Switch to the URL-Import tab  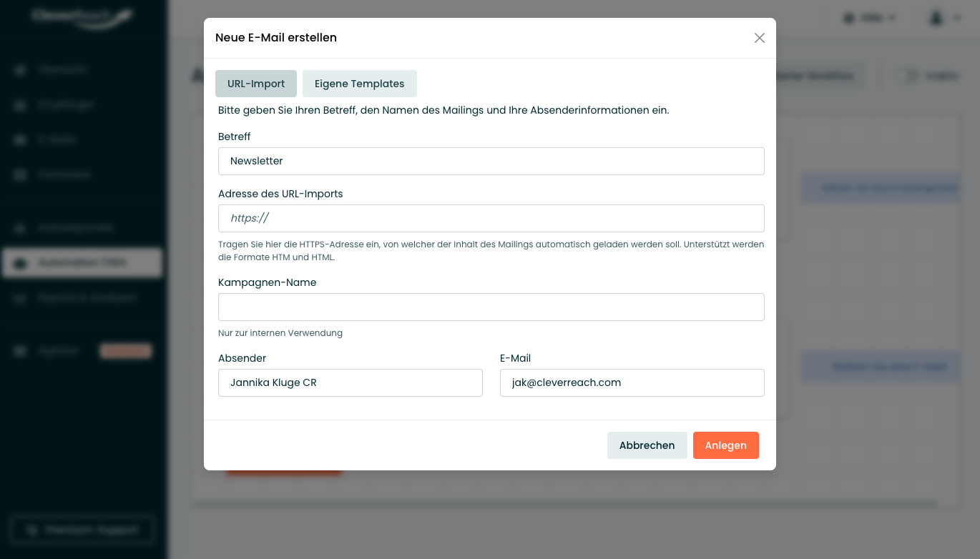[256, 84]
